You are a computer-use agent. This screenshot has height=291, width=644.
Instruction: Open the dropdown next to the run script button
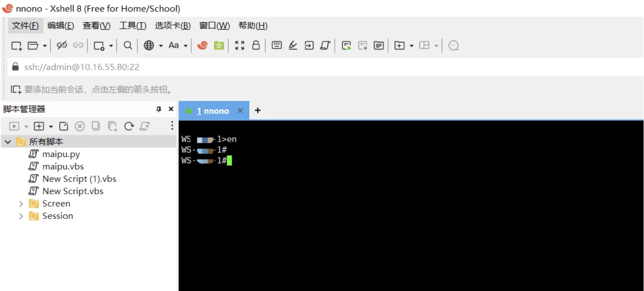pos(26,126)
